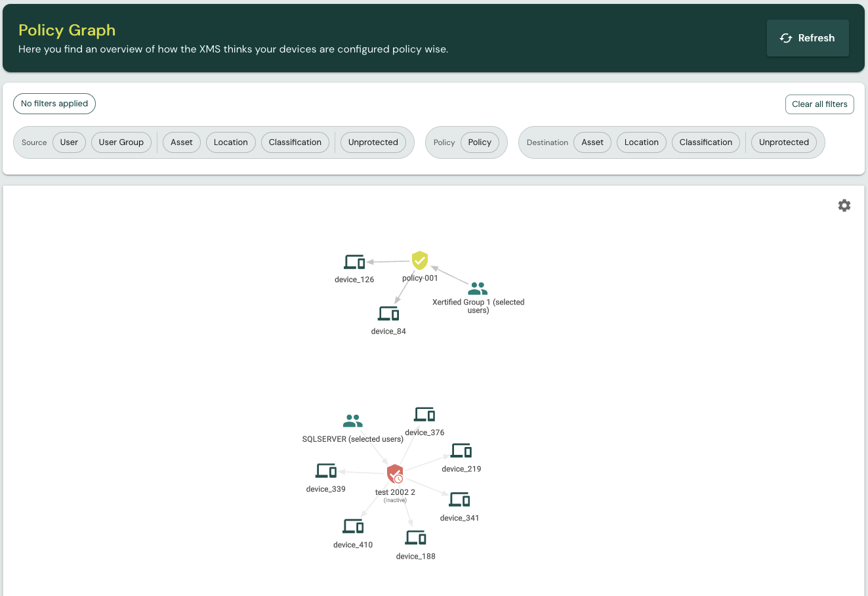This screenshot has width=868, height=596.
Task: Click the test 2002 2 label
Action: click(395, 492)
